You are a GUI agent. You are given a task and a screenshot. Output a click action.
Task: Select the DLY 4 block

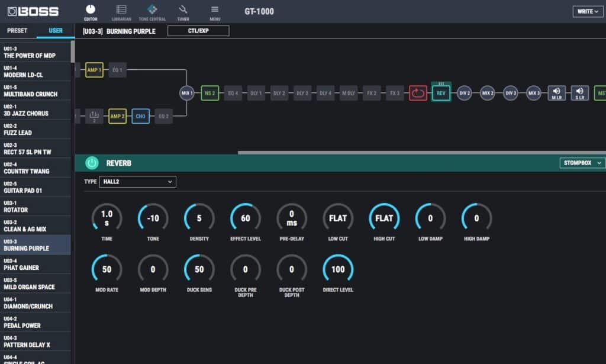pyautogui.click(x=325, y=93)
